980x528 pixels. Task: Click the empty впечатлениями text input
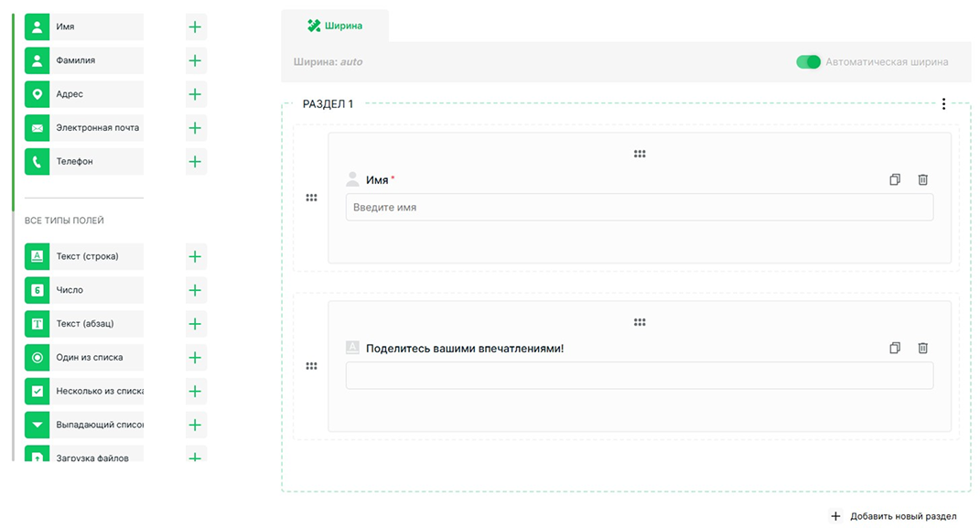tap(639, 375)
